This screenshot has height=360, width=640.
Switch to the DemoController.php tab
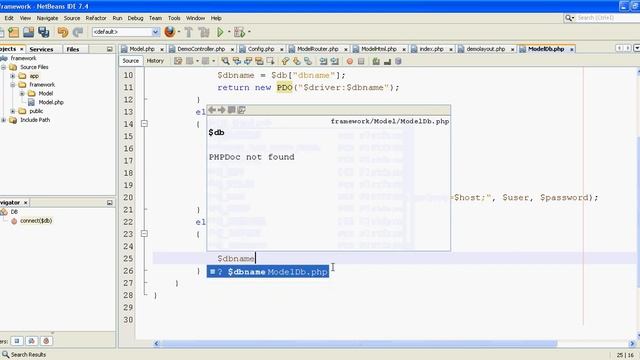pos(201,49)
